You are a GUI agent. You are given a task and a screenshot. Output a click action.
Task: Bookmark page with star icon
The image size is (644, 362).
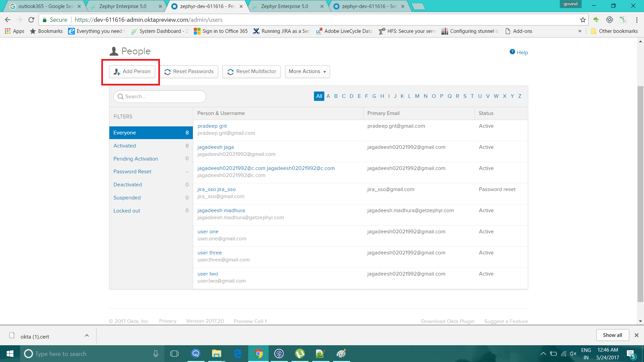[583, 20]
